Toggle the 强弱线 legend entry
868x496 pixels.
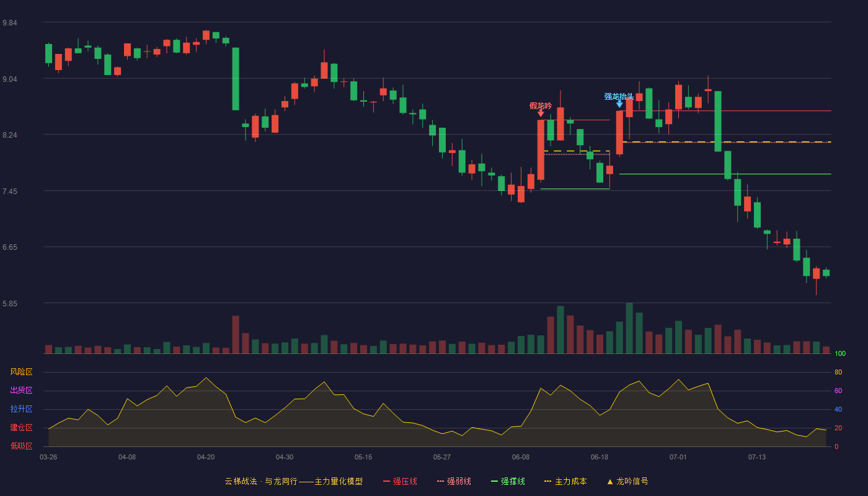[454, 481]
